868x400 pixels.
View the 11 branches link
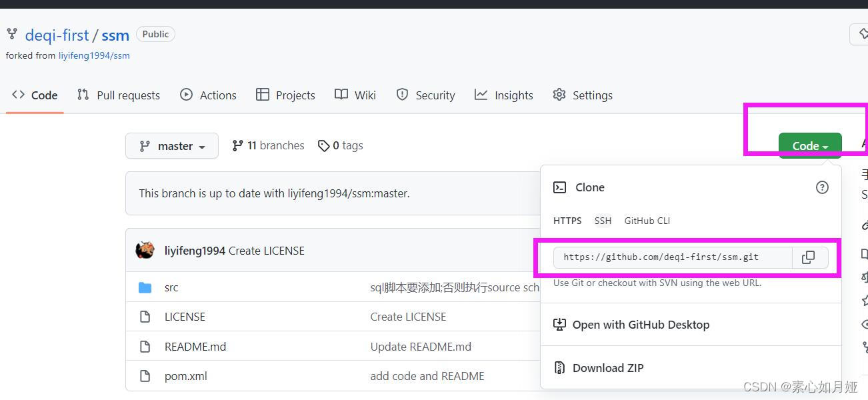[268, 145]
